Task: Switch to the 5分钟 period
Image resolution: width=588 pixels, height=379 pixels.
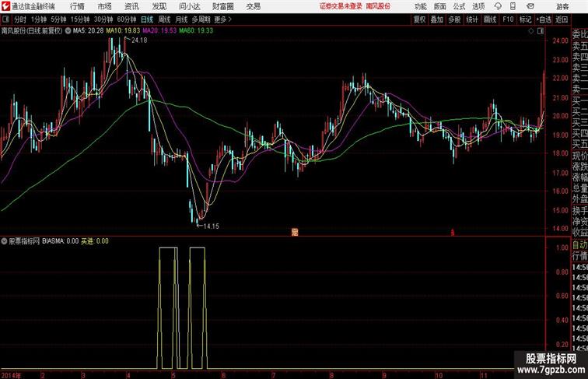Action: point(58,19)
